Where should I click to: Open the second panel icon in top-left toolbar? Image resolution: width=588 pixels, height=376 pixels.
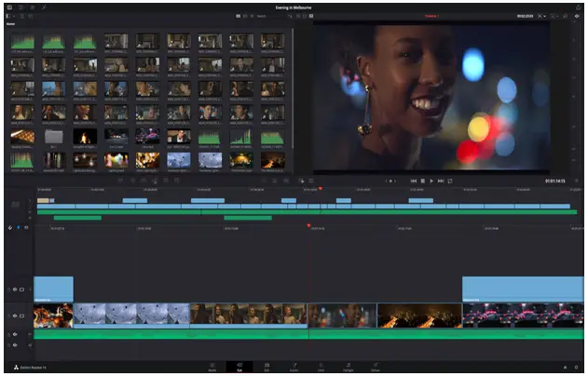(21, 7)
